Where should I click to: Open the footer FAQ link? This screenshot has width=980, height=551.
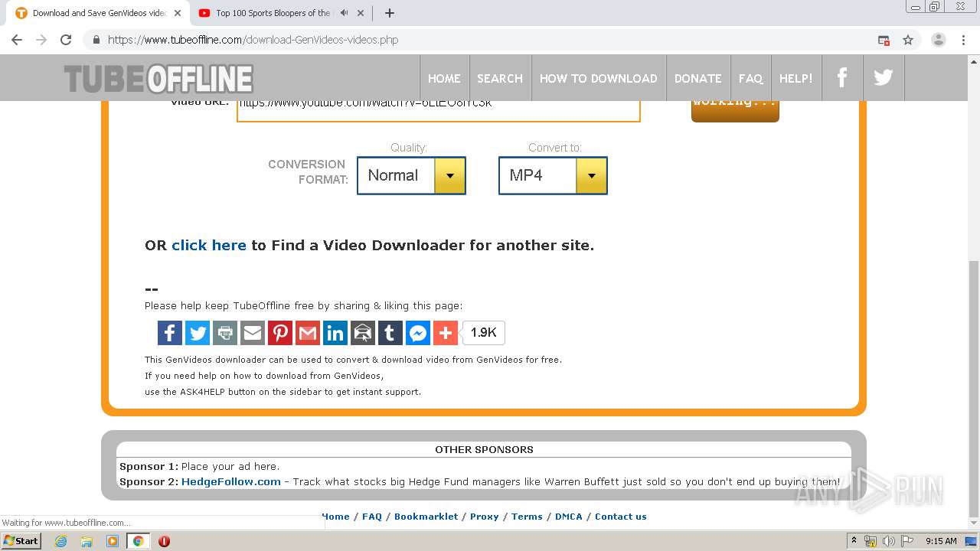click(372, 517)
